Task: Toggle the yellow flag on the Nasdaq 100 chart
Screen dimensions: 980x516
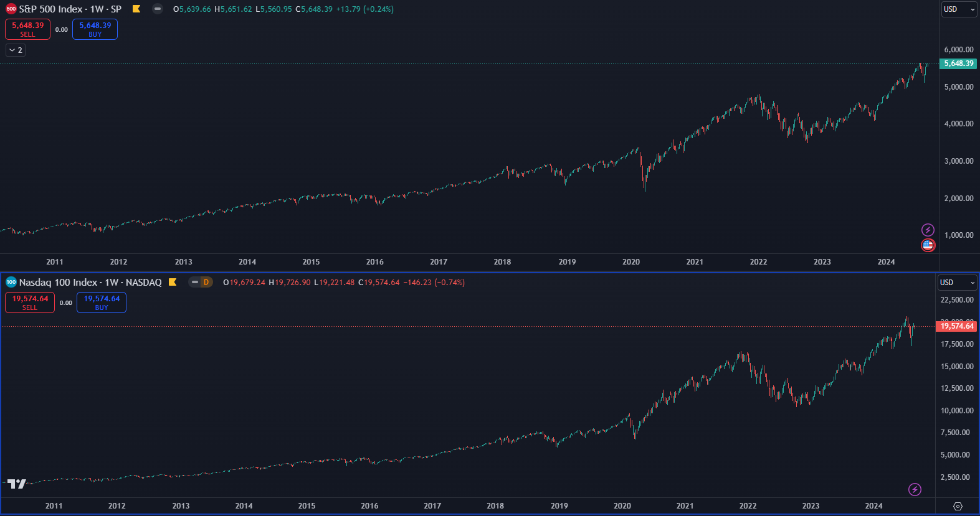Action: coord(173,283)
